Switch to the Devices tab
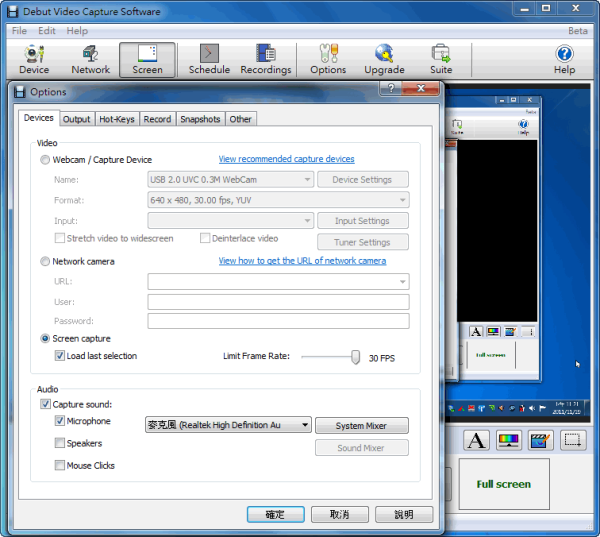This screenshot has height=537, width=600. pos(39,118)
